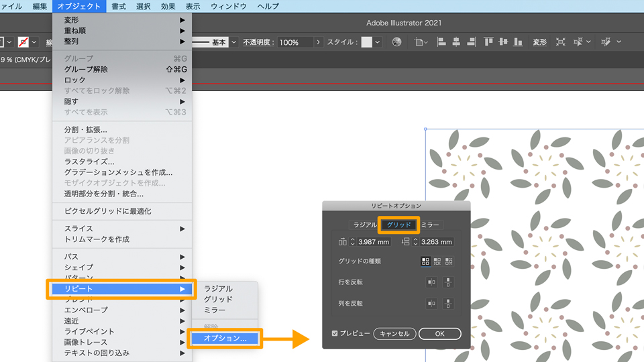644x362 pixels.
Task: Open the ヘルプ menu
Action: tap(268, 6)
